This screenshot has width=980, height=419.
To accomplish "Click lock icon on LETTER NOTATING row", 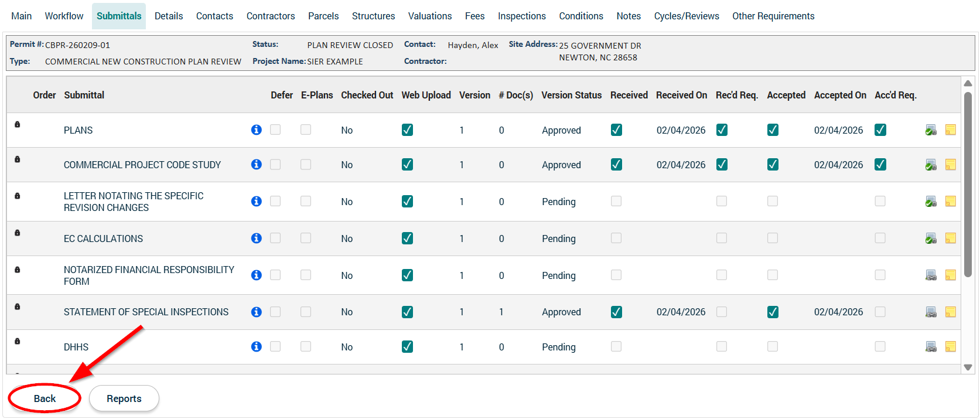I will [18, 196].
